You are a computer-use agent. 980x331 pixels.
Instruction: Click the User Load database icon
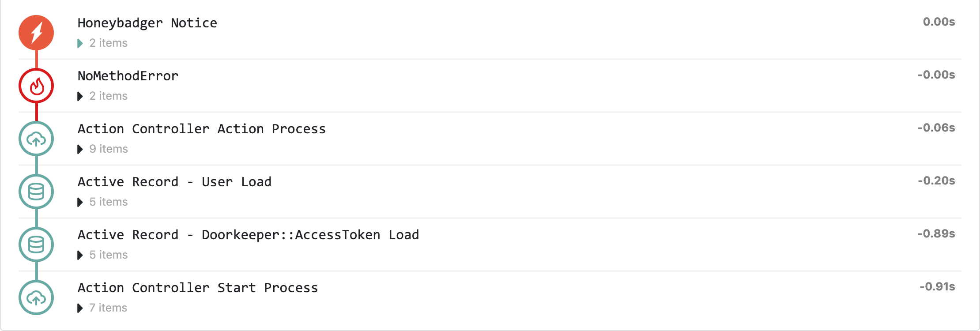coord(36,192)
